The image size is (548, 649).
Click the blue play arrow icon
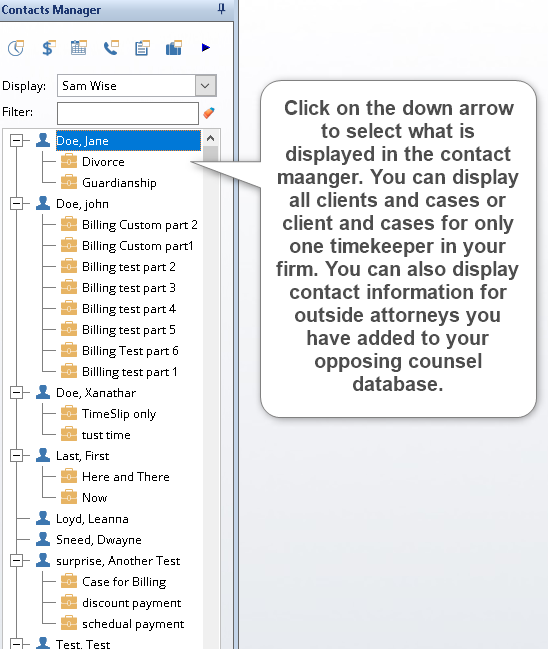(206, 48)
